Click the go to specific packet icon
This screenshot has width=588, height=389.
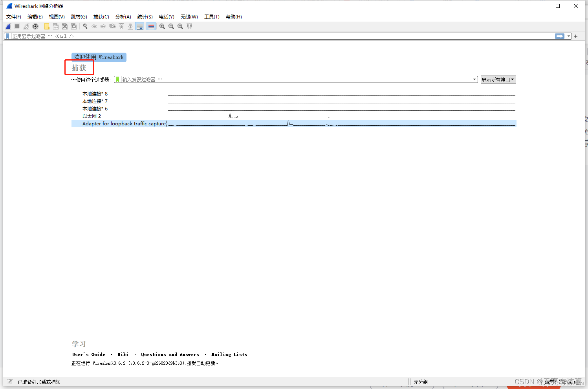tap(112, 26)
